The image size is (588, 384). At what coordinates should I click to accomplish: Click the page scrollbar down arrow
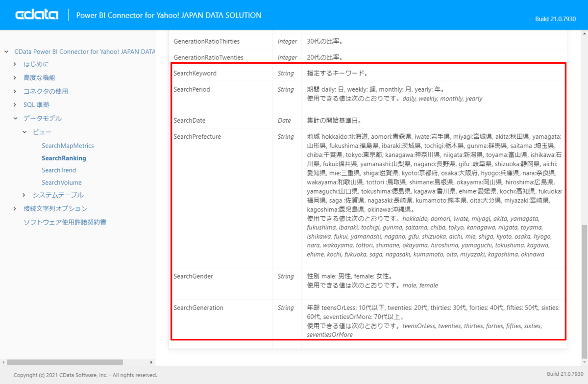(584, 362)
